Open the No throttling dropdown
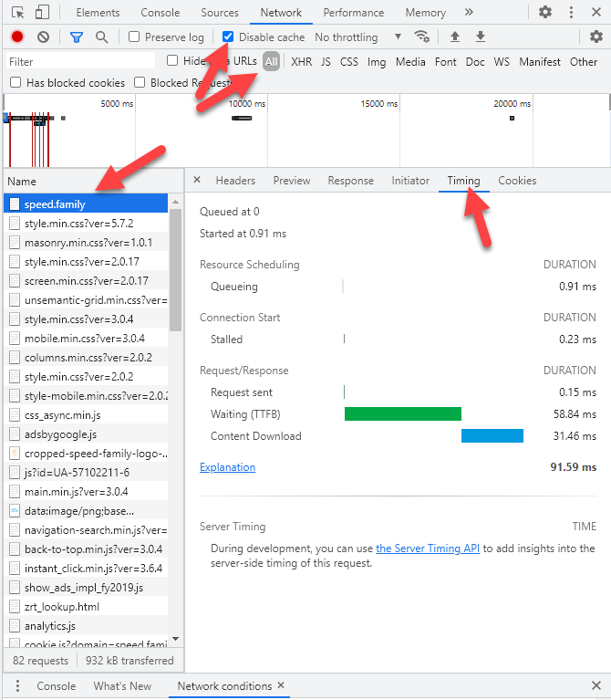611x700 pixels. point(357,37)
